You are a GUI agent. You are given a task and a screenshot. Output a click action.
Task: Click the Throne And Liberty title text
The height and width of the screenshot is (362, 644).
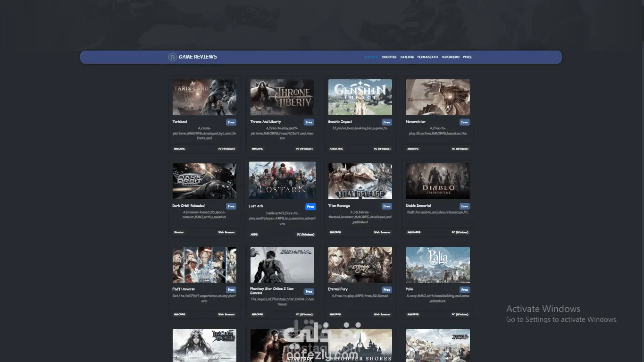click(266, 122)
